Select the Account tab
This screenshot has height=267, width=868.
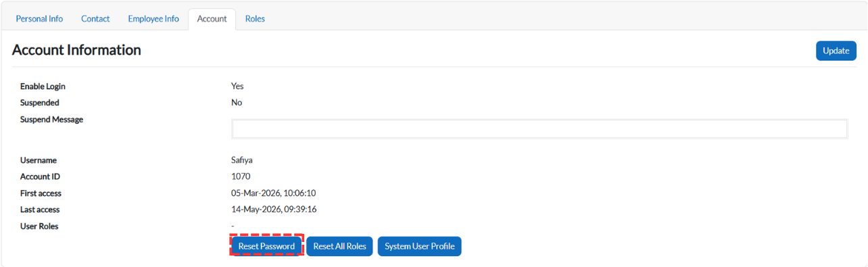click(x=212, y=19)
